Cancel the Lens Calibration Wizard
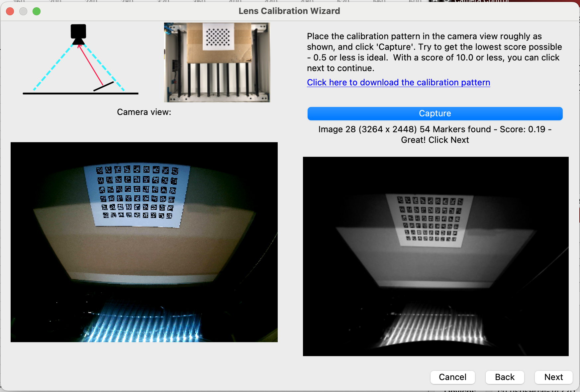 tap(452, 377)
